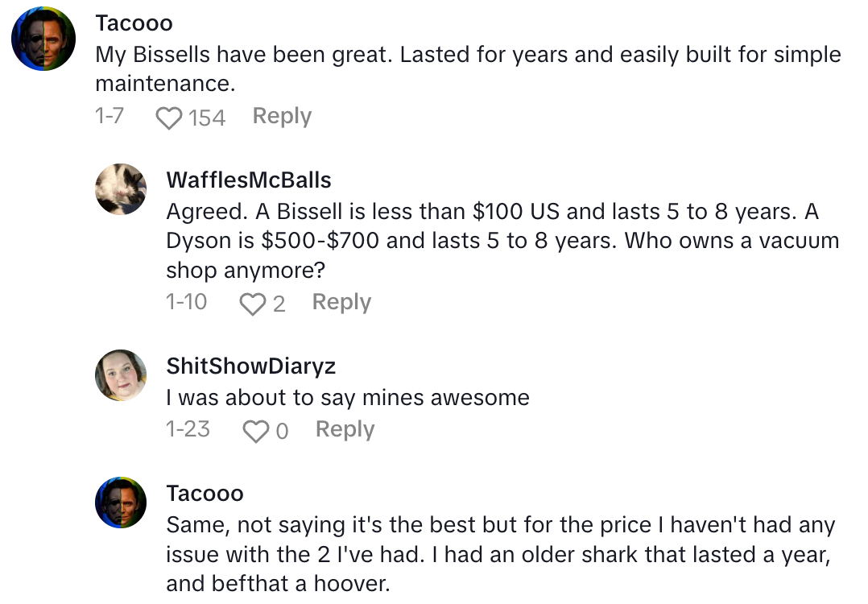Click the 1-7 date on Tacooo's comment
Image resolution: width=868 pixels, height=604 pixels.
click(x=110, y=117)
